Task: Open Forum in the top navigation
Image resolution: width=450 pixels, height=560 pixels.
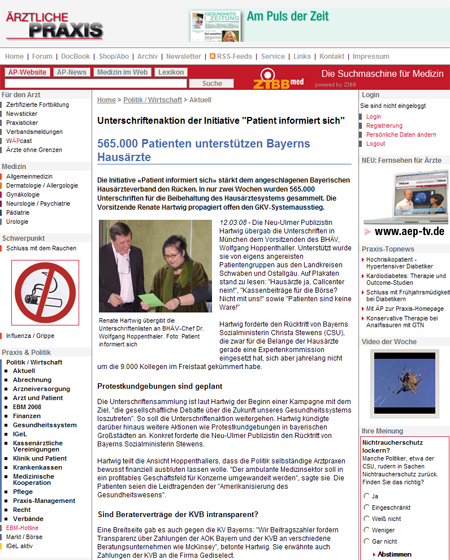Action: [x=42, y=56]
